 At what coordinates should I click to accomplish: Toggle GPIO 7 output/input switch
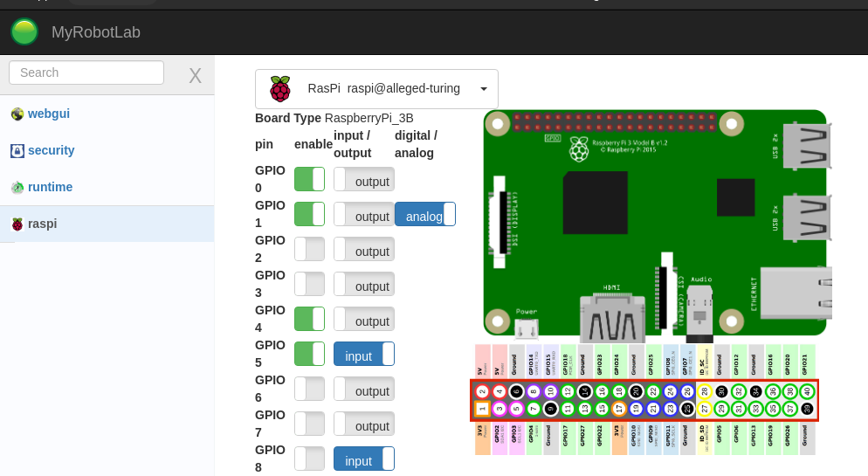click(364, 424)
